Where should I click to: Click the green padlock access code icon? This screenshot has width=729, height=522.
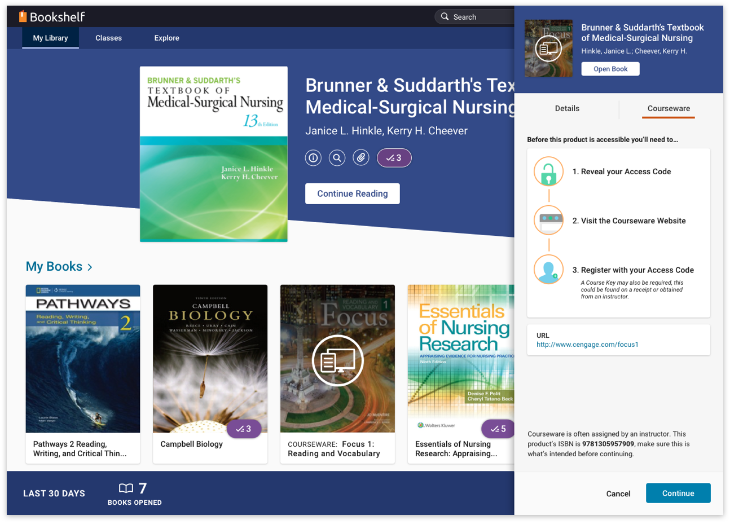[x=549, y=172]
